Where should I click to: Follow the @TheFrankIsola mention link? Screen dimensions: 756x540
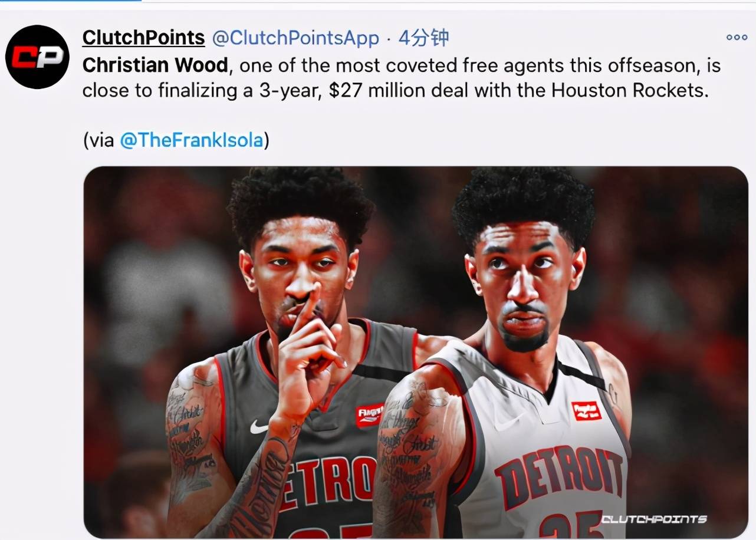click(191, 140)
